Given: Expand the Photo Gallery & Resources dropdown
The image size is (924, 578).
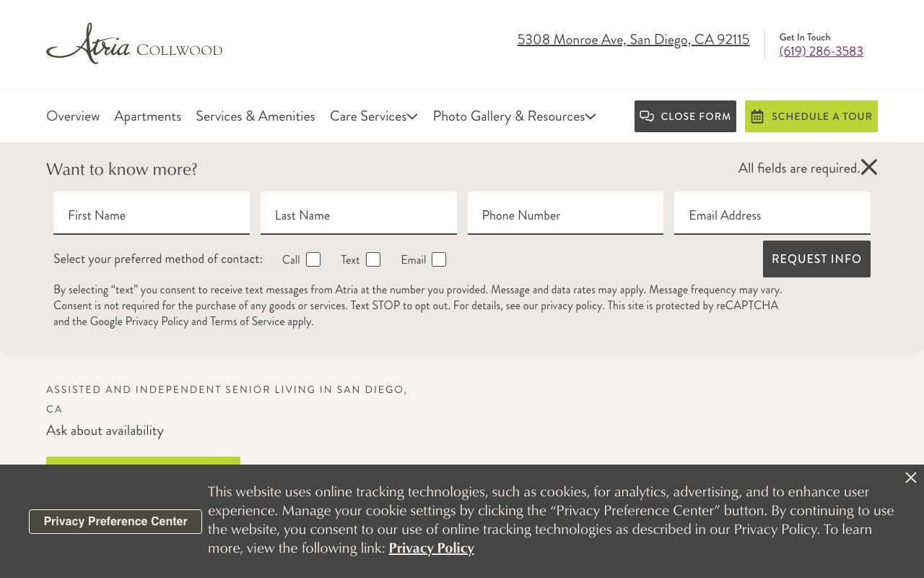Looking at the screenshot, I should pos(515,116).
